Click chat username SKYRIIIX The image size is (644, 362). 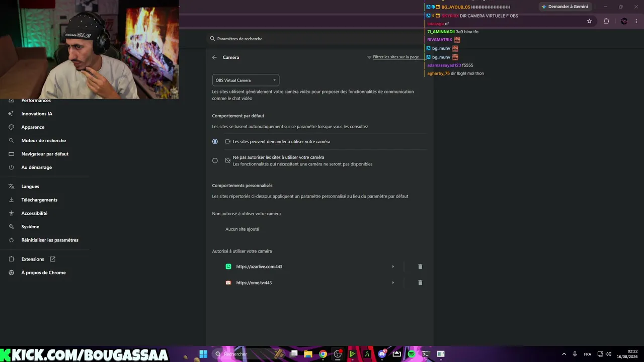point(450,16)
